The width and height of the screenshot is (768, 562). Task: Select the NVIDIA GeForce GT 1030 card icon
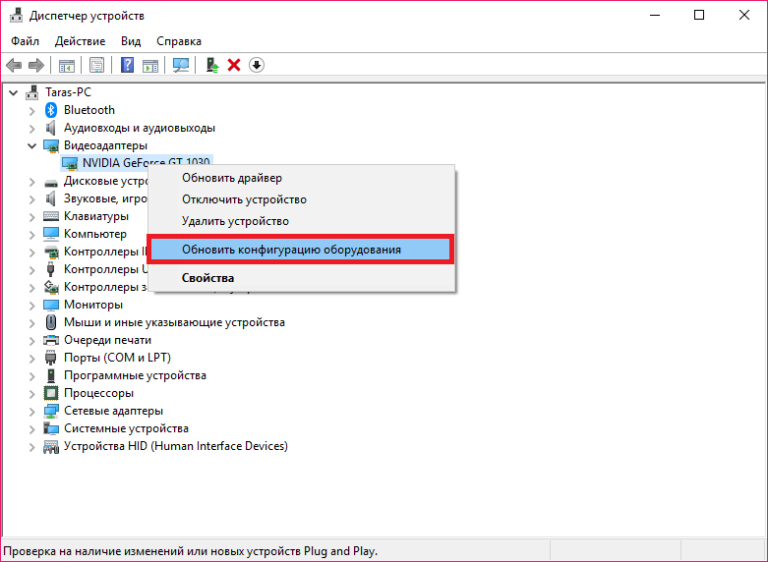coord(70,163)
